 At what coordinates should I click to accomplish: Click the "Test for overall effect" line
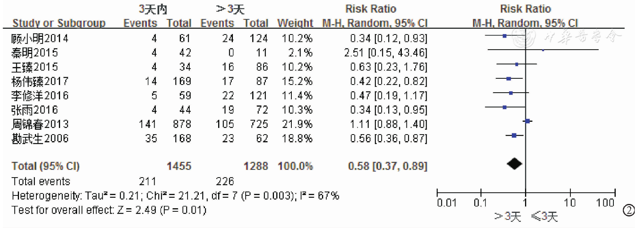pos(109,210)
